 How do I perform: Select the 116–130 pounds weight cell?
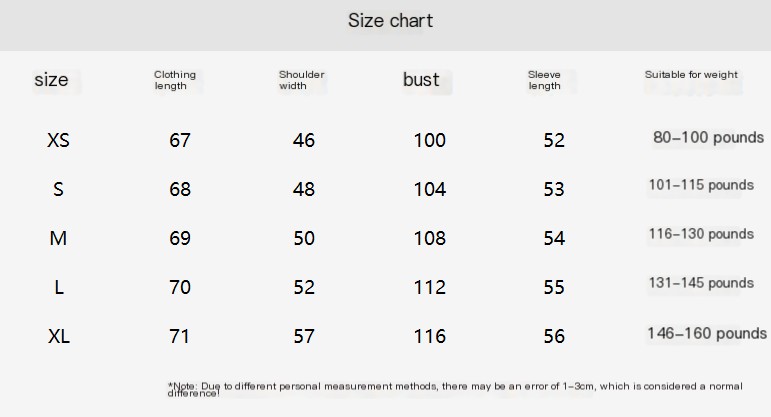point(700,234)
